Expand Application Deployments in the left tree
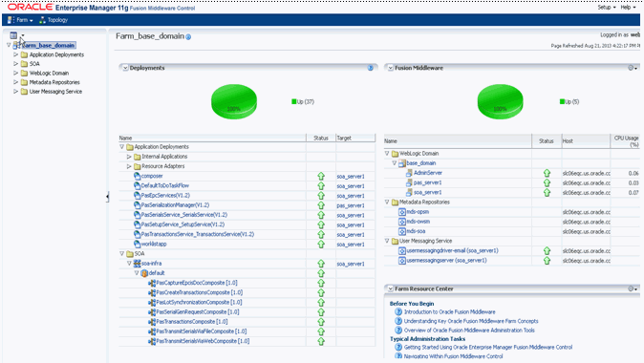 [15, 54]
